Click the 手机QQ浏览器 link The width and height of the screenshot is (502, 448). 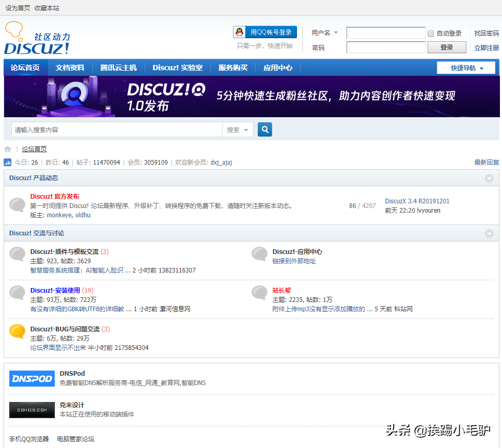(x=29, y=439)
